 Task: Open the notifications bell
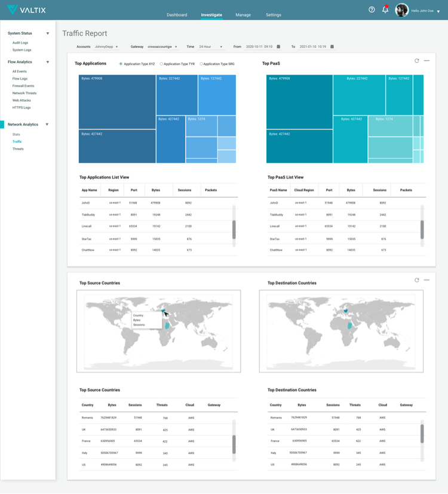tap(385, 10)
